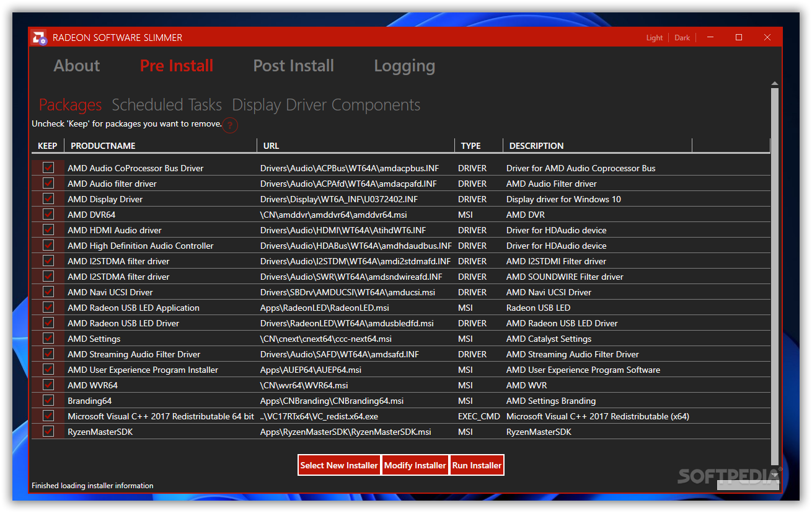Uncheck Keep for AMD Radeon USB LED Application
The width and height of the screenshot is (812, 513).
click(48, 308)
